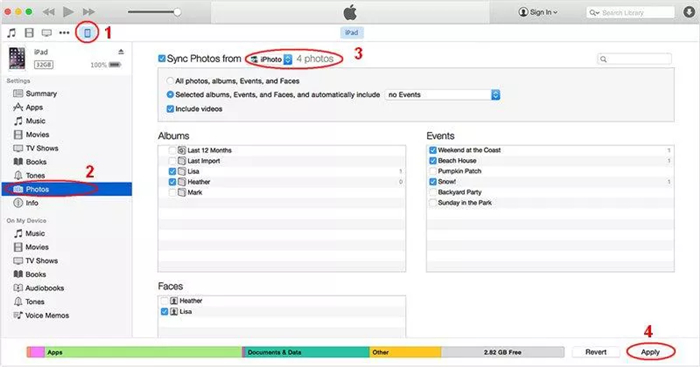Click the iPad device thumbnail

pyautogui.click(x=17, y=58)
